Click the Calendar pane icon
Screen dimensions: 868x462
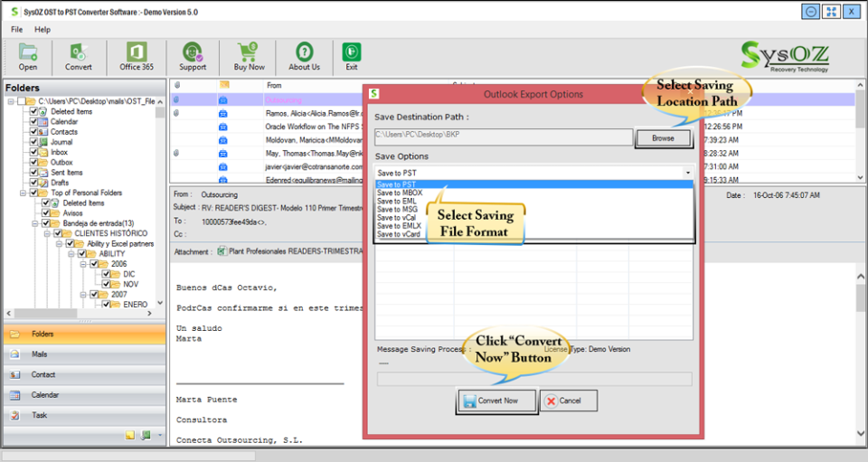point(15,395)
